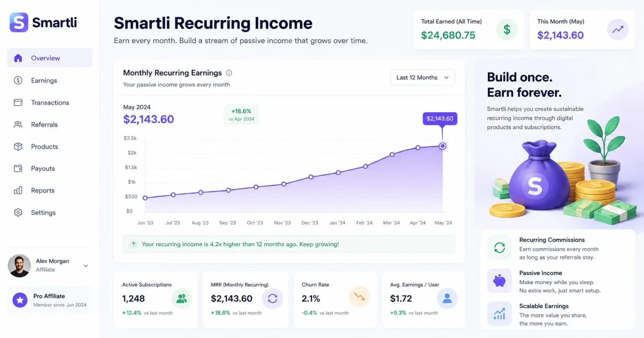644x338 pixels.
Task: Open the Transactions page
Action: 50,103
